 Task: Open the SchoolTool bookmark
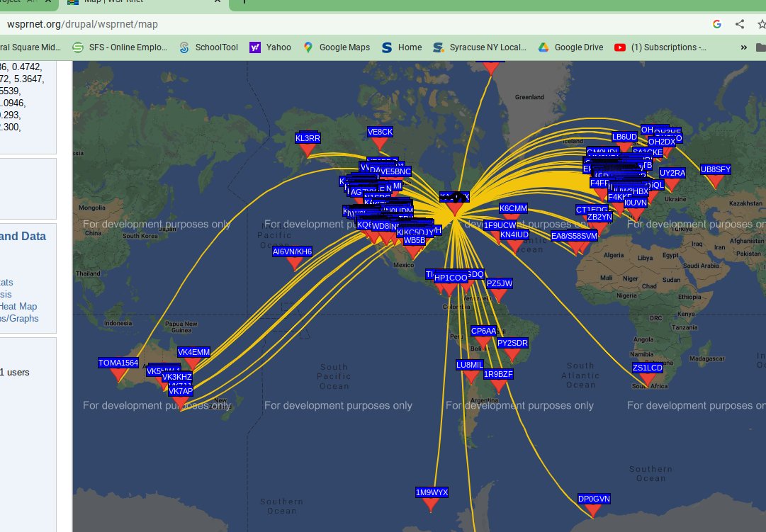point(208,47)
